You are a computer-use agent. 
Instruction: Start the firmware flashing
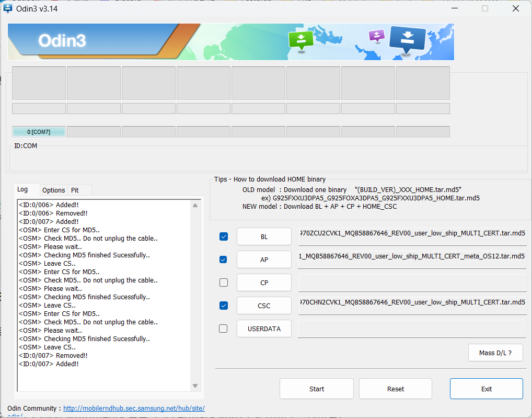tap(317, 389)
